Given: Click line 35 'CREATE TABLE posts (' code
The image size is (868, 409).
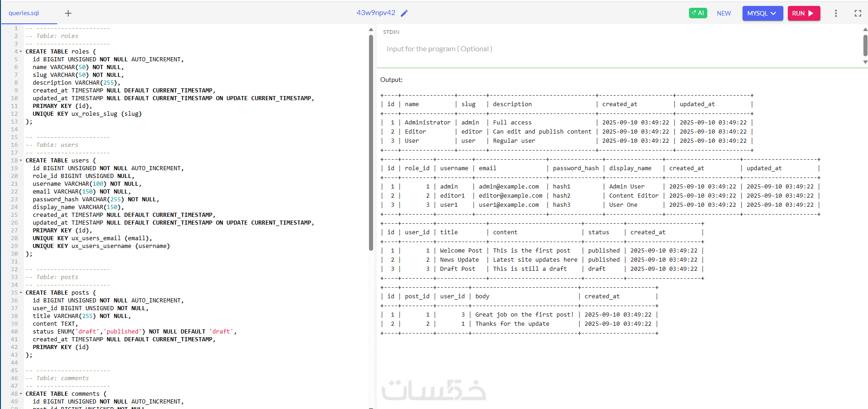Looking at the screenshot, I should pyautogui.click(x=61, y=293).
